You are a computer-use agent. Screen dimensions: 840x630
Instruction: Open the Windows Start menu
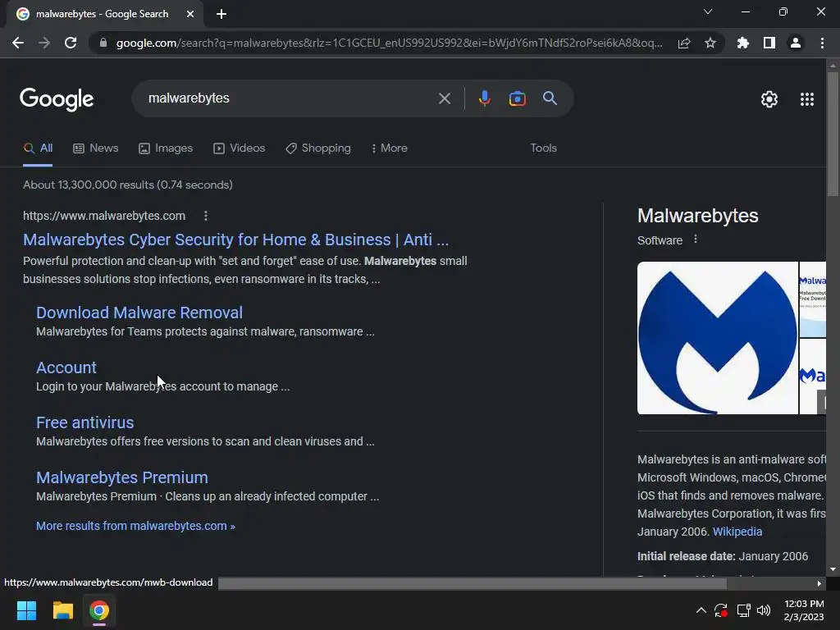point(26,610)
